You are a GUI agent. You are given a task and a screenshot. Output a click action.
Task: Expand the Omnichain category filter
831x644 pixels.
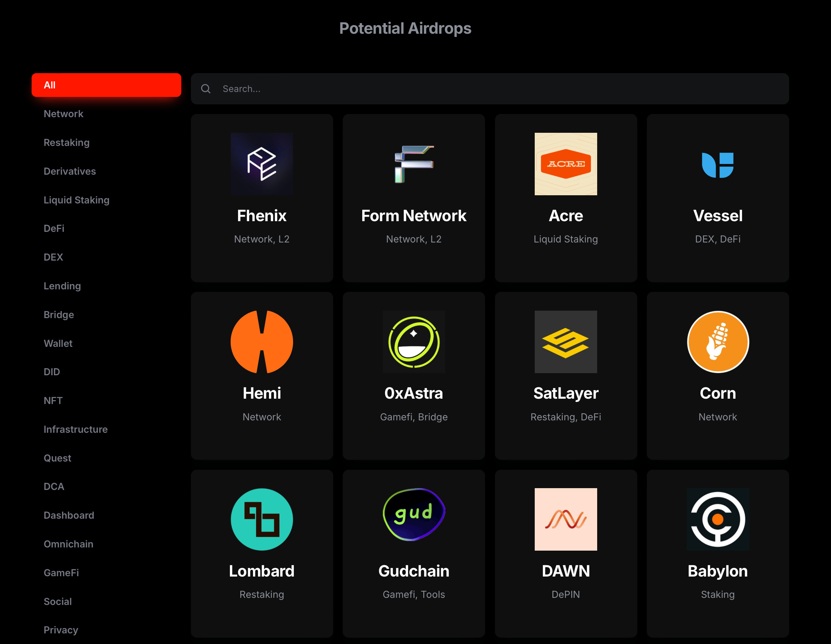click(x=67, y=544)
